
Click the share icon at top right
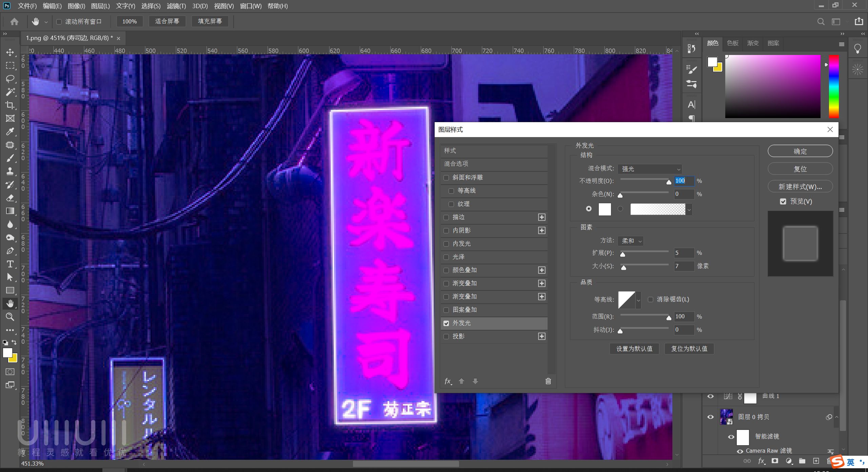tap(859, 21)
